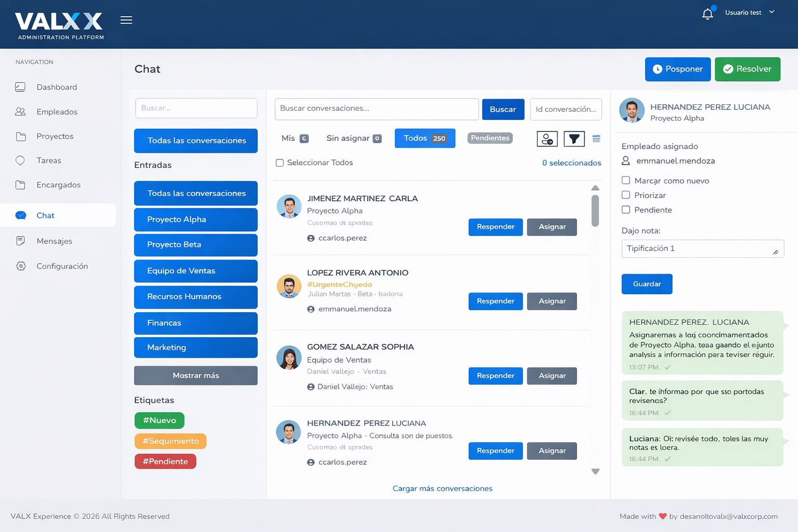Click Responder for Gomez Salazar Sophia
The width and height of the screenshot is (798, 532).
495,376
